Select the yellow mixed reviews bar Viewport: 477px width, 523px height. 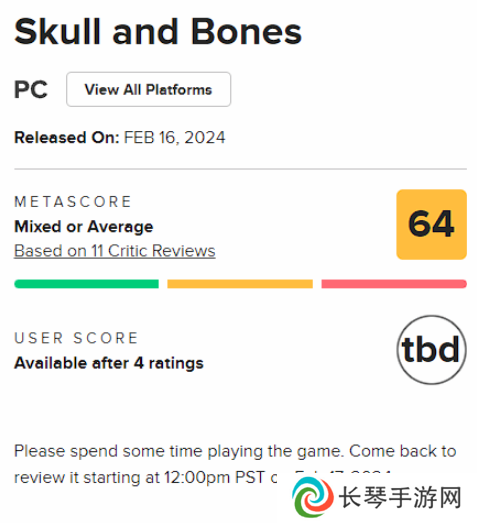click(240, 284)
